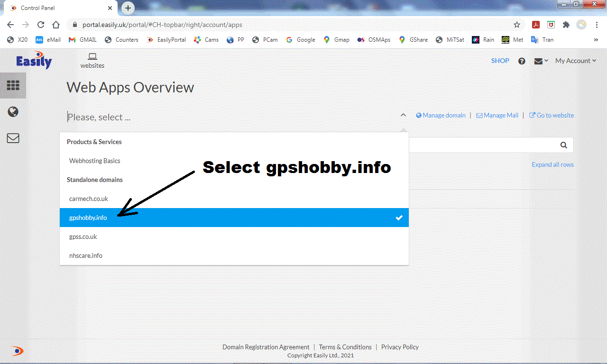Open the EasilyPortal bookmark
The image size is (607, 364).
coord(166,40)
